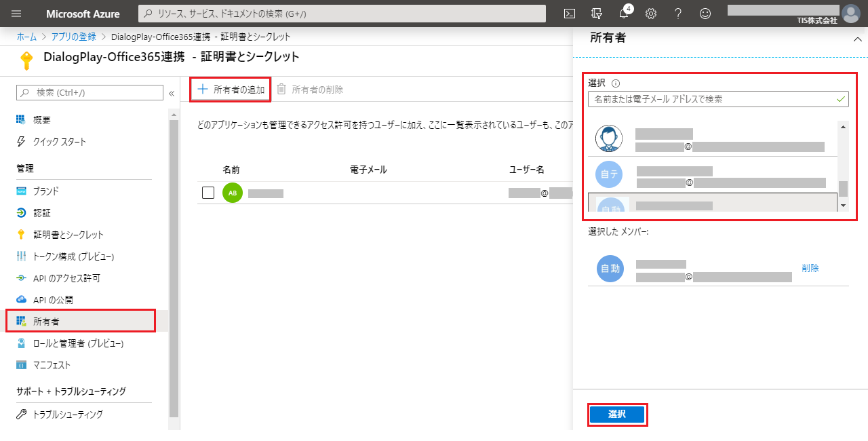The width and height of the screenshot is (868, 441).
Task: Click the blue 選択 button
Action: tap(616, 414)
